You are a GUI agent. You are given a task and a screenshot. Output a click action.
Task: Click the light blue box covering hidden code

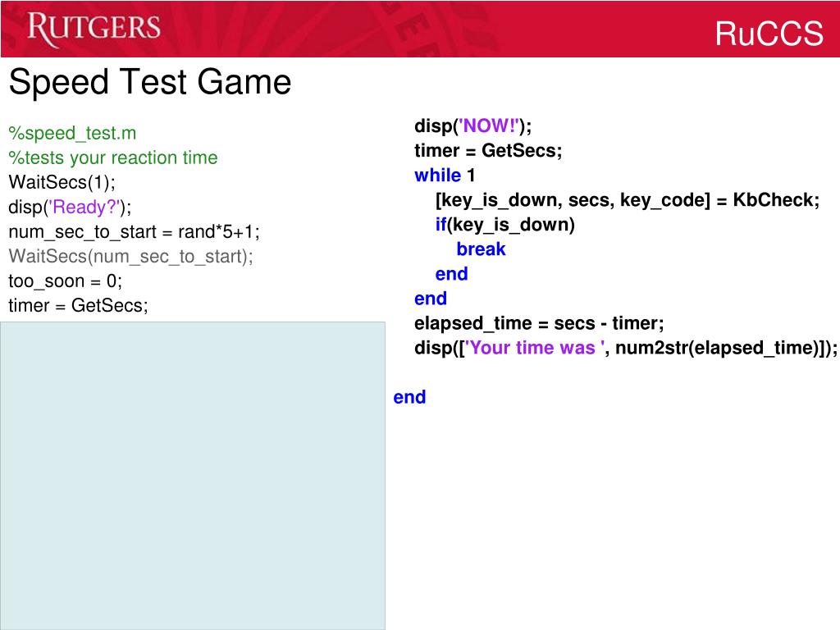pos(193,476)
